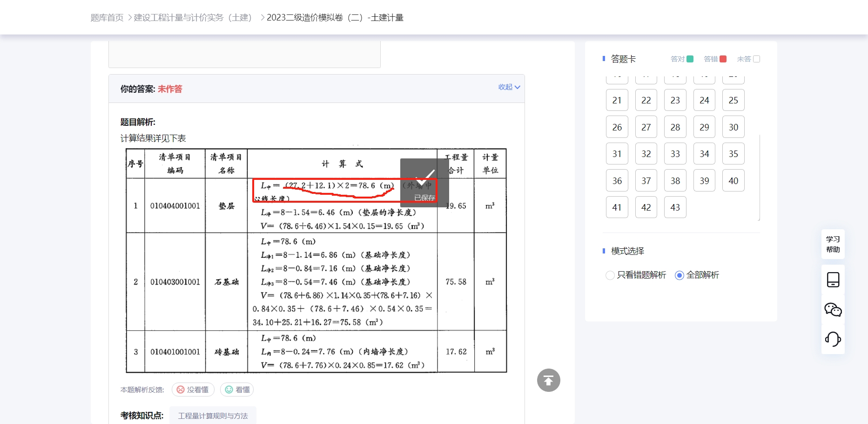Screen dimensions: 868x424
Task: Open the 学习帮助 study help panel
Action: coord(833,244)
